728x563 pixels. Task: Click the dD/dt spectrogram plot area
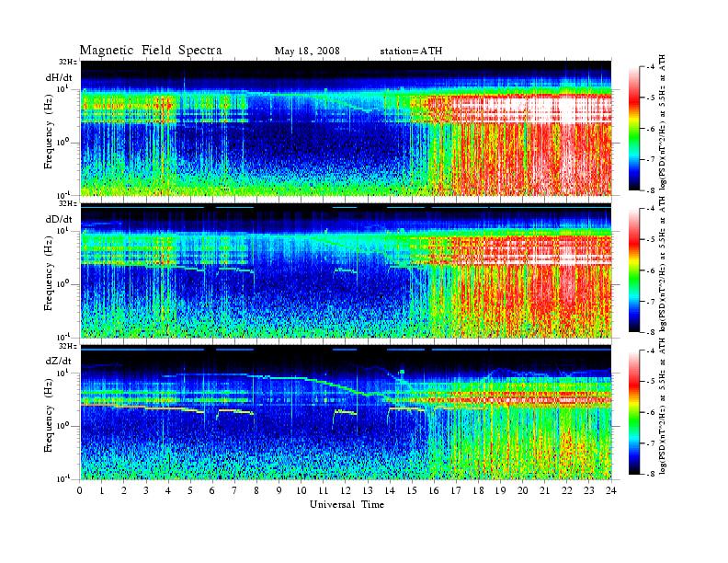click(x=346, y=270)
